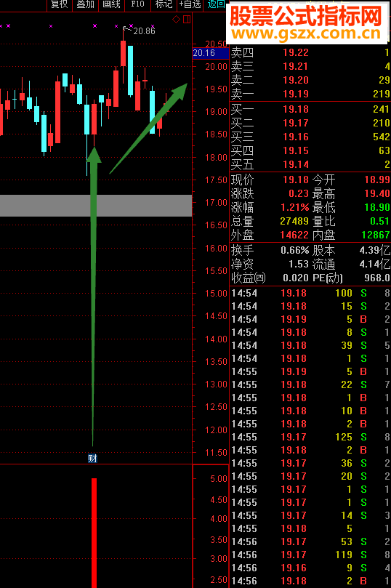Click the 内盘 12867 value
The height and width of the screenshot is (588, 391).
point(376,235)
